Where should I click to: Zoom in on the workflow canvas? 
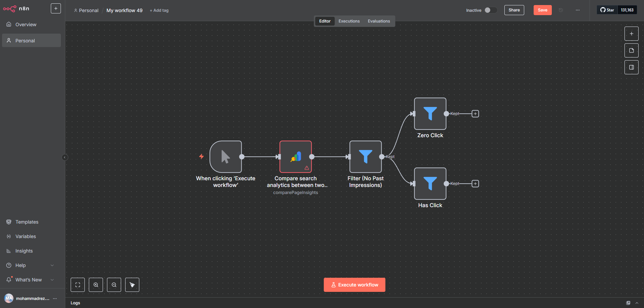click(96, 285)
